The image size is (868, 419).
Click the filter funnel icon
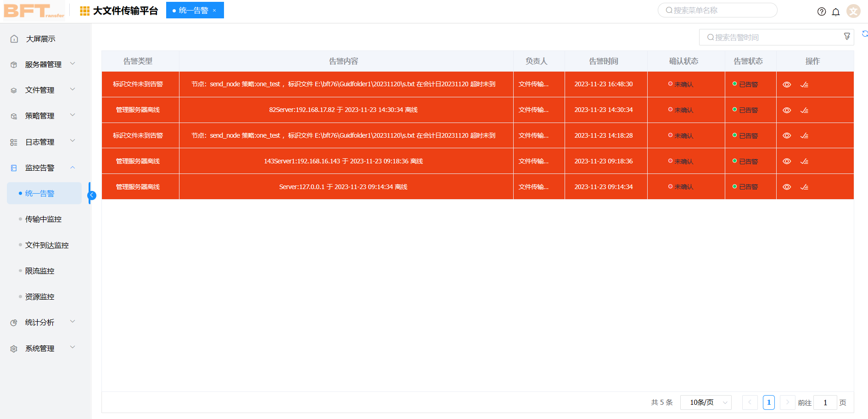coord(847,37)
